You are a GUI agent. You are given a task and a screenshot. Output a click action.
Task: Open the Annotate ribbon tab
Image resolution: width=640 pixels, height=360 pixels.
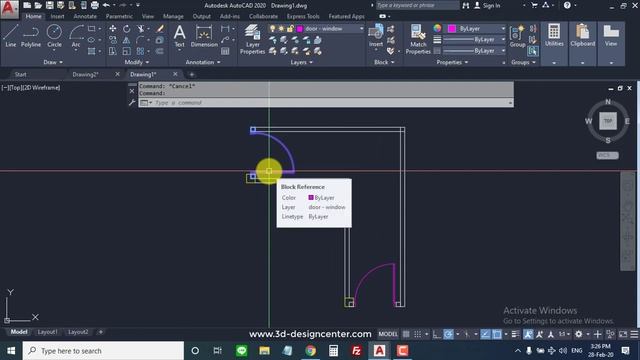pyautogui.click(x=85, y=16)
